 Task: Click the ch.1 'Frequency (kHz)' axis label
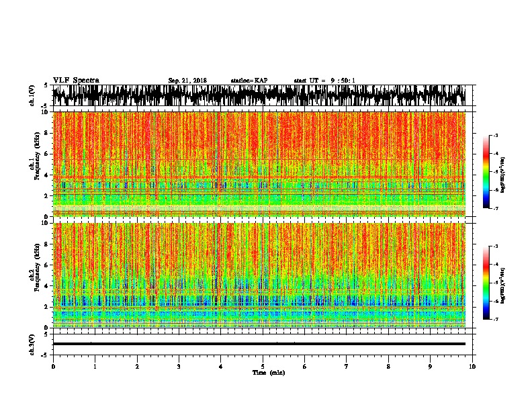pos(37,156)
